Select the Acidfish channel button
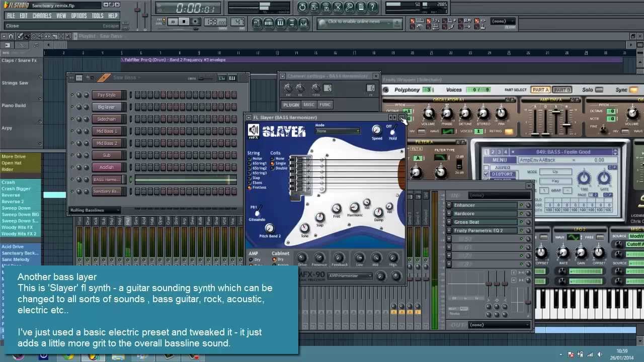644x362 pixels. coord(107,167)
